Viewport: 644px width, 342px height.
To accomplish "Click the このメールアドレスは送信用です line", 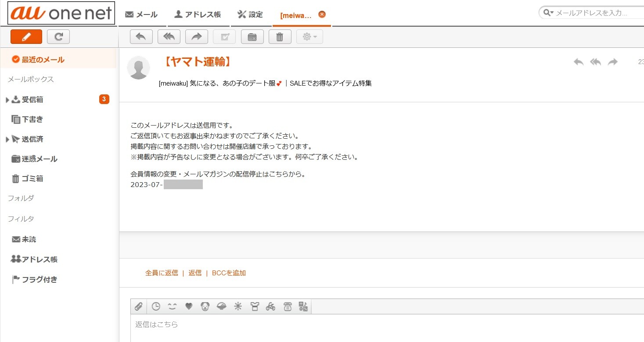I will pyautogui.click(x=182, y=126).
